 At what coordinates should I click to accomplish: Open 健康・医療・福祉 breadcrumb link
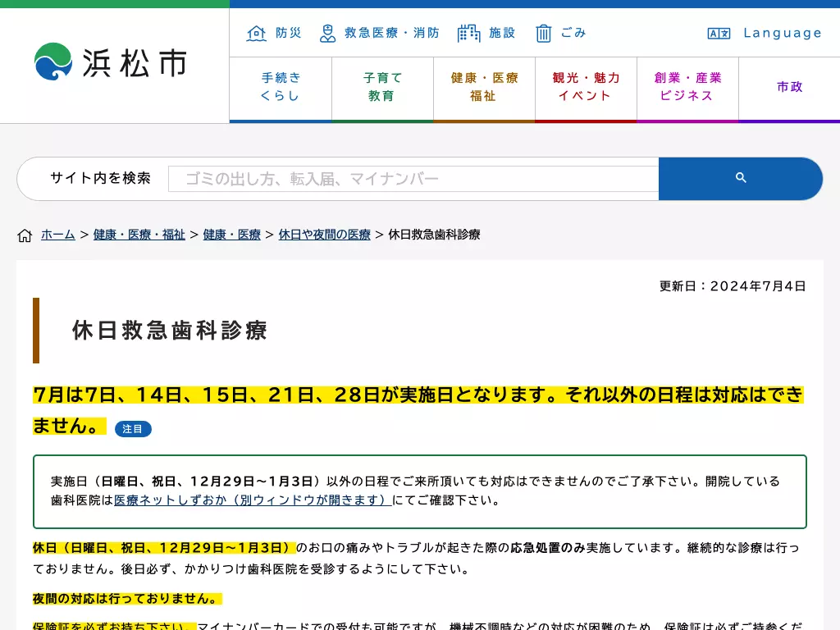(x=139, y=235)
